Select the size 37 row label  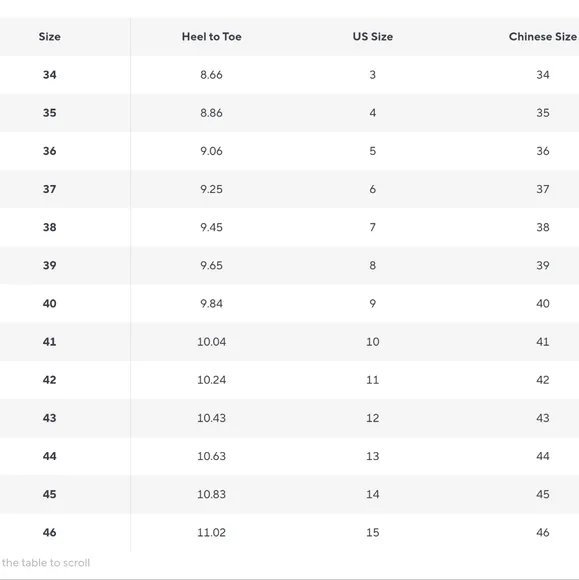pos(50,189)
